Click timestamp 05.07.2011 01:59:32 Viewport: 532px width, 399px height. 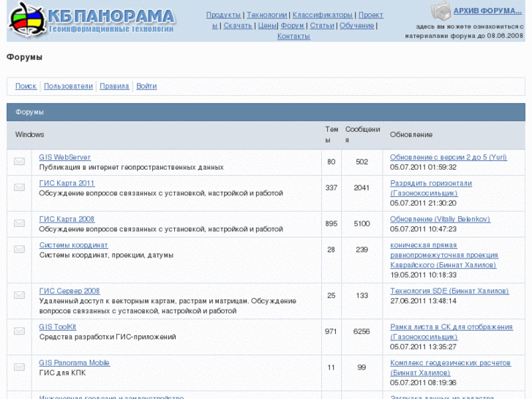pyautogui.click(x=423, y=167)
